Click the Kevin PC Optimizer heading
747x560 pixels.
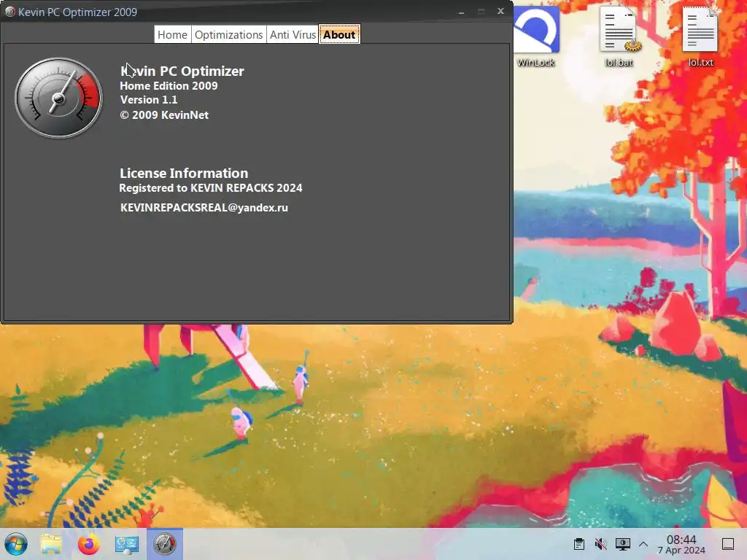click(182, 71)
